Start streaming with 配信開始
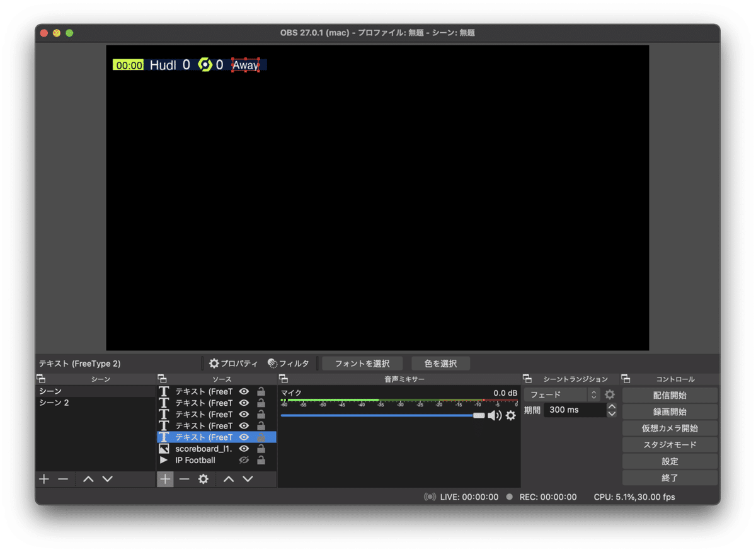The width and height of the screenshot is (756, 552). click(670, 395)
